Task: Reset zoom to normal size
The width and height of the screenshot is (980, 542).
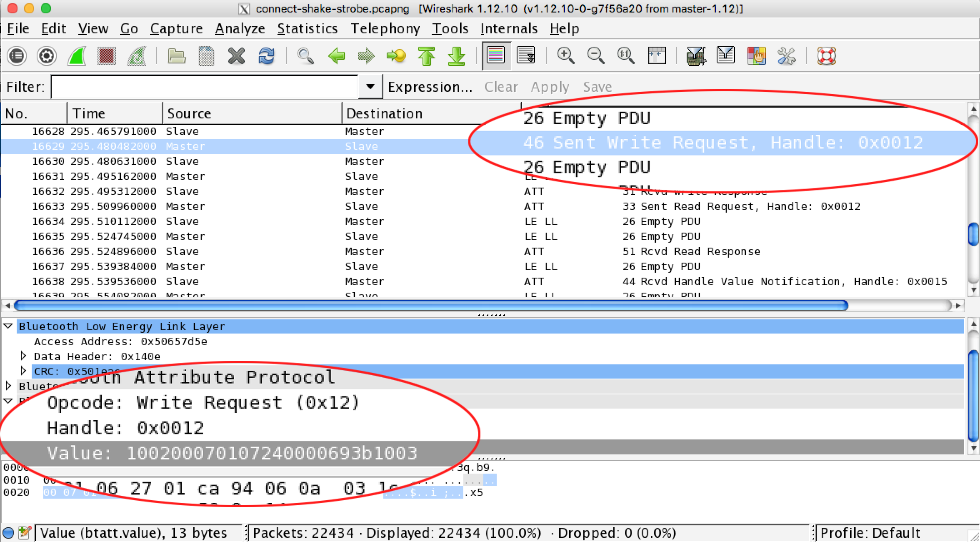Action: pos(626,56)
